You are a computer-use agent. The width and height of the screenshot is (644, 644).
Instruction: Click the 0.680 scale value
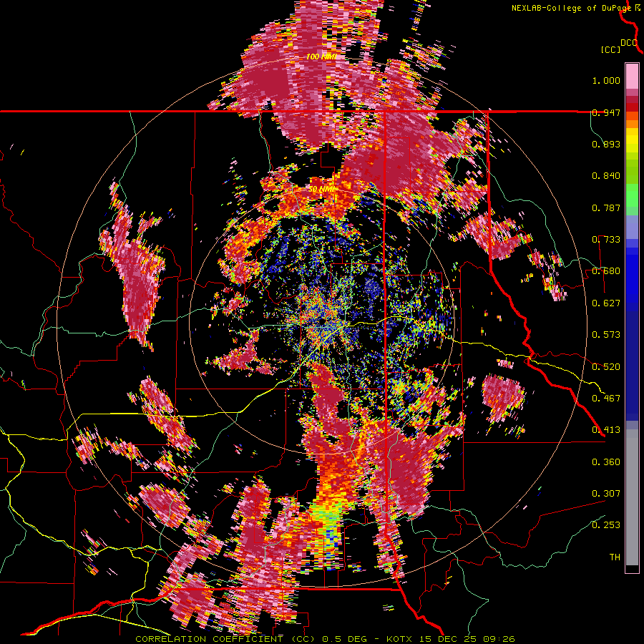606,271
